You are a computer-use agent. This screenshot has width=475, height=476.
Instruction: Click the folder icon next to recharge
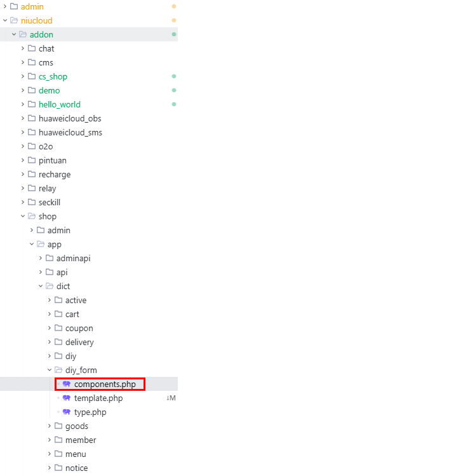tap(32, 174)
